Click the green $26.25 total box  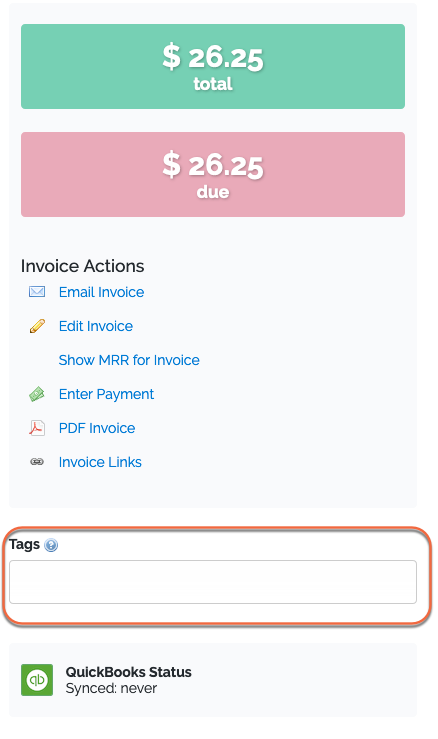[213, 66]
